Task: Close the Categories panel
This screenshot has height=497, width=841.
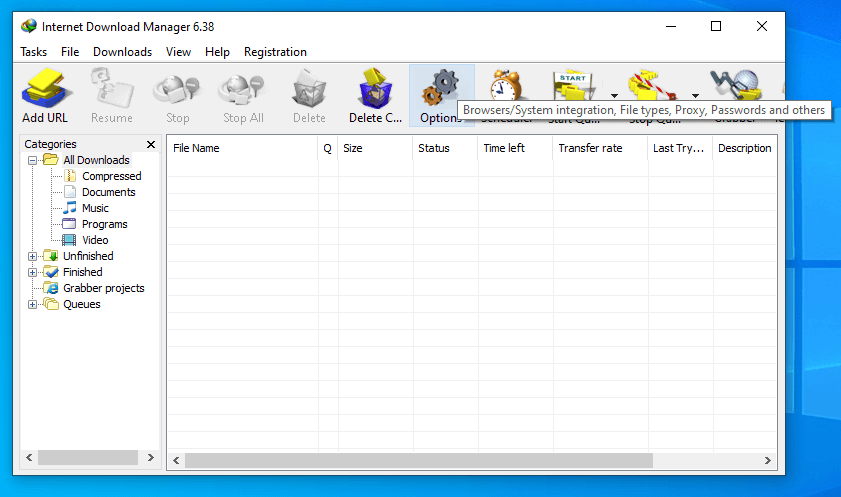Action: (151, 144)
